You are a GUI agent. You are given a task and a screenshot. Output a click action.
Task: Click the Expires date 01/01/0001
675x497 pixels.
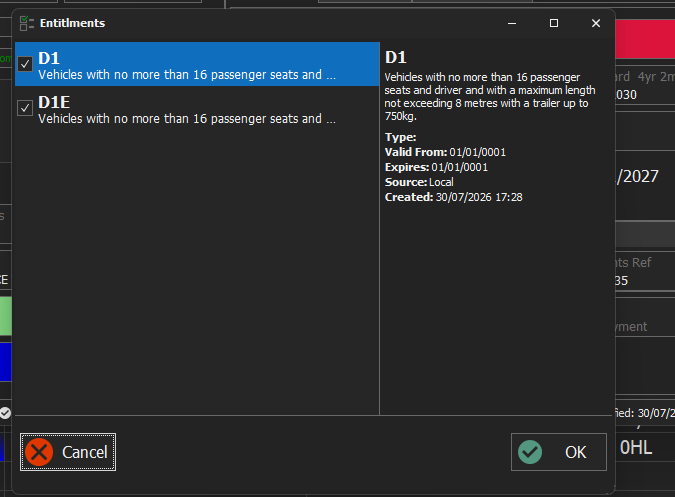(x=459, y=167)
